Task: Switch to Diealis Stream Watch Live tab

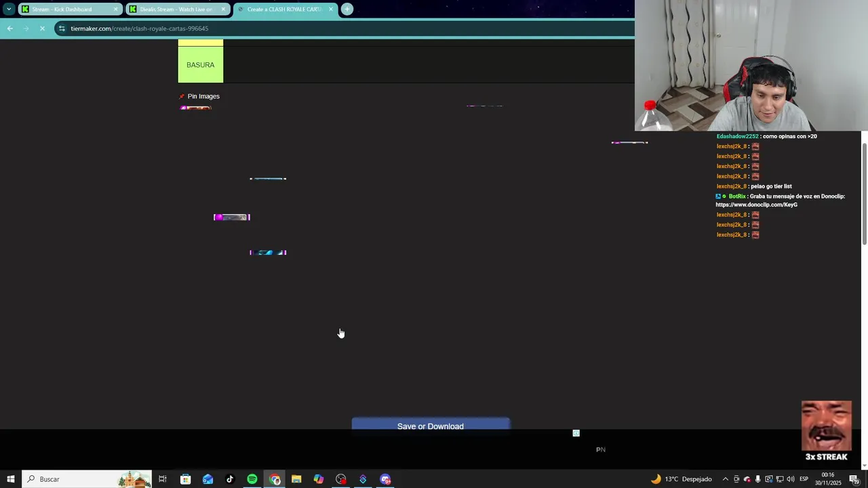Action: point(176,9)
